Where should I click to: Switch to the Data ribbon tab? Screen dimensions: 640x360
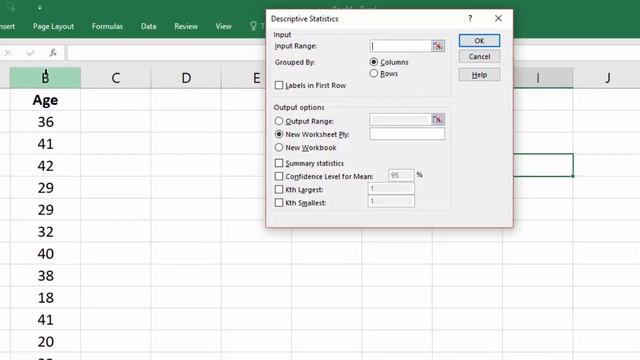point(149,26)
